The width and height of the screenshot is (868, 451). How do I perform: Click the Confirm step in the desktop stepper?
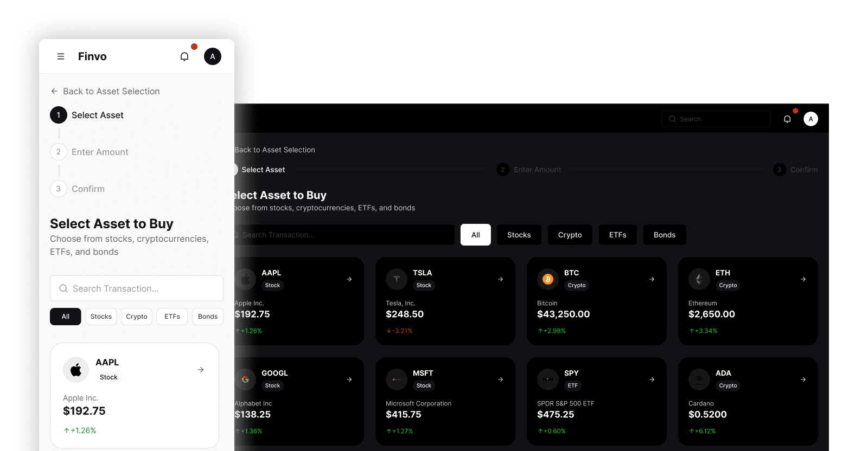796,170
